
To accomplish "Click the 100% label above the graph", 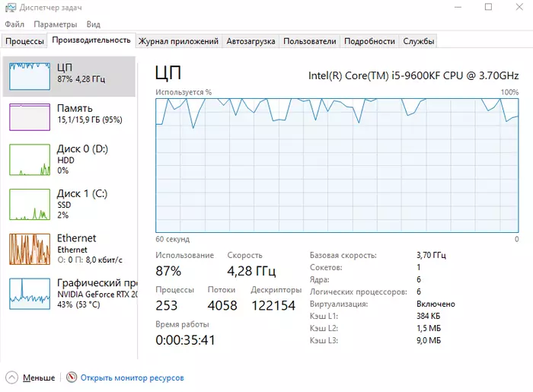I will (x=509, y=92).
